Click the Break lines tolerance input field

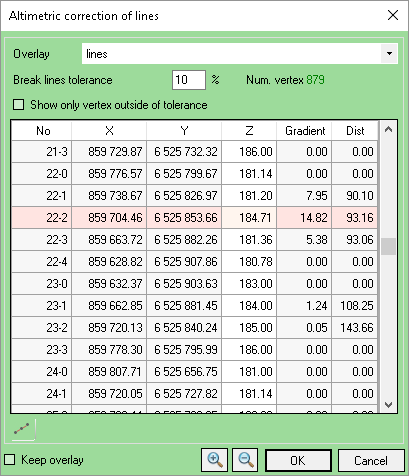(x=189, y=80)
